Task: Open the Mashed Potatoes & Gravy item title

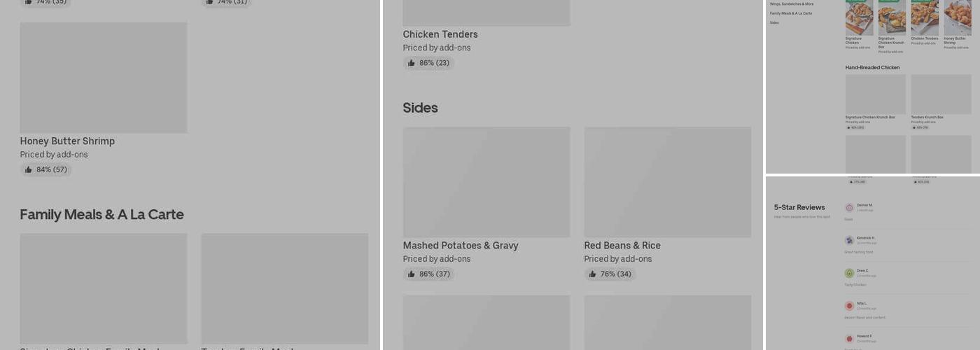Action: click(x=461, y=246)
